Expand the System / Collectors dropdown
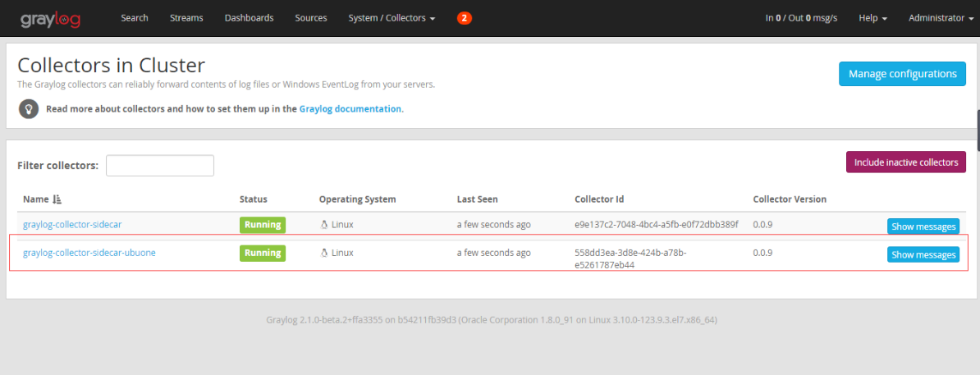This screenshot has width=980, height=375. pos(392,18)
